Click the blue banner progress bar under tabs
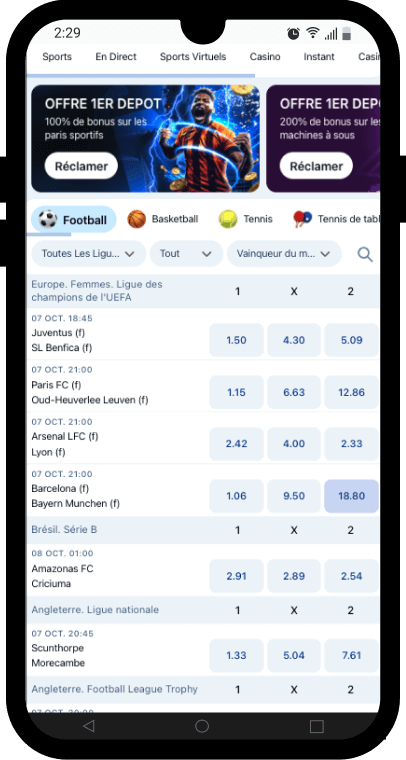This screenshot has height=760, width=406. pyautogui.click(x=141, y=76)
